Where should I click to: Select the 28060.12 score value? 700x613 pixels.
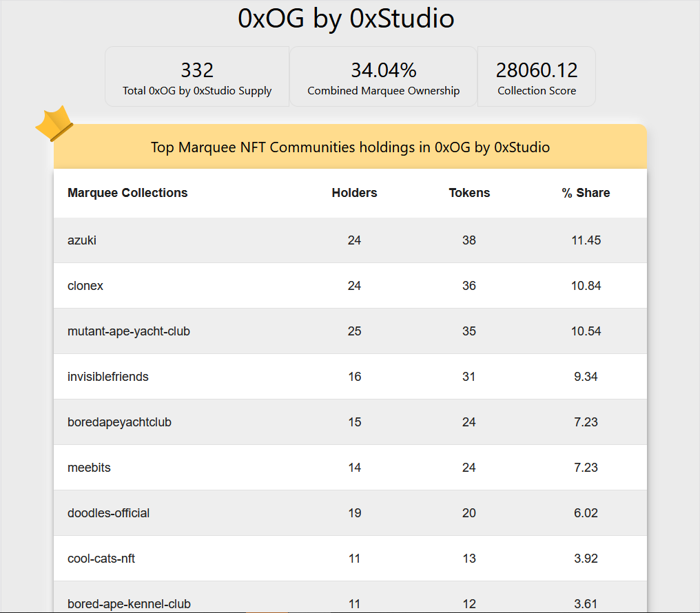coord(537,70)
